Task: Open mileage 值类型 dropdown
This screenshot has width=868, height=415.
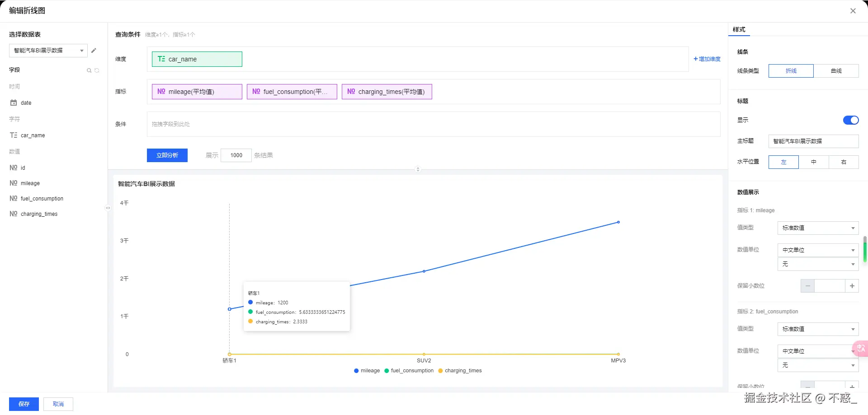Action: pos(818,228)
